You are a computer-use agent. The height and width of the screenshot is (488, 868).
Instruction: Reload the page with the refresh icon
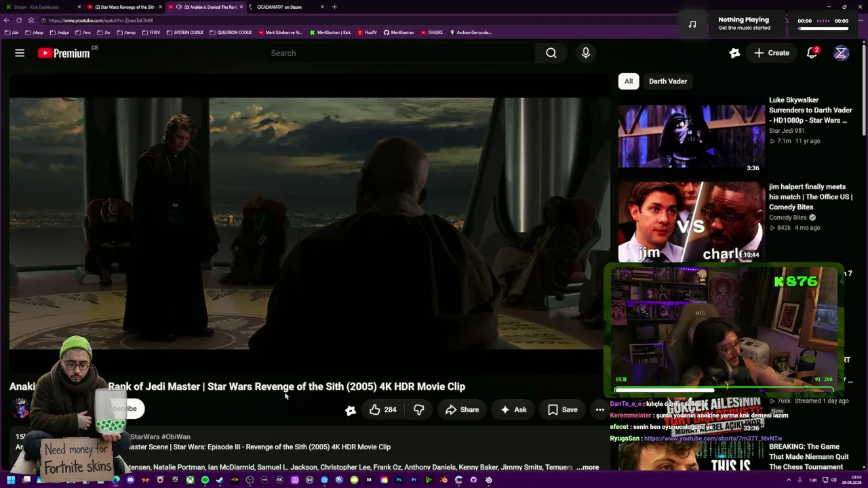[19, 20]
